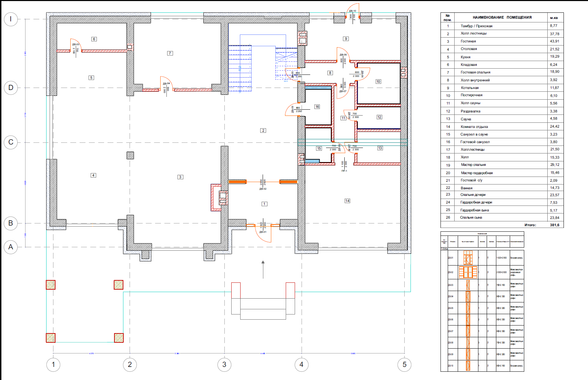The image size is (588, 380).
Task: Click 'Гардеробная сына' in the room table
Action: tap(475, 210)
